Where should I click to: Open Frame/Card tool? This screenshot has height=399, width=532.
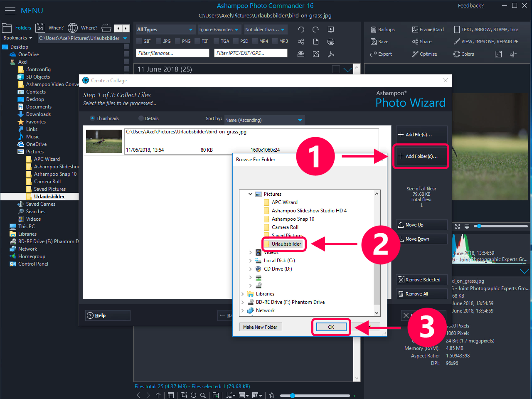428,30
